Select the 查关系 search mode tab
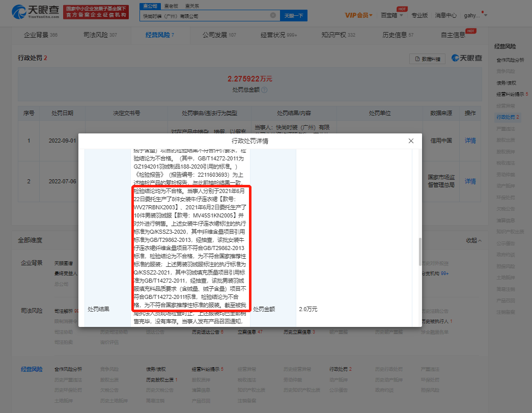This screenshot has height=413, width=532. coord(191,6)
